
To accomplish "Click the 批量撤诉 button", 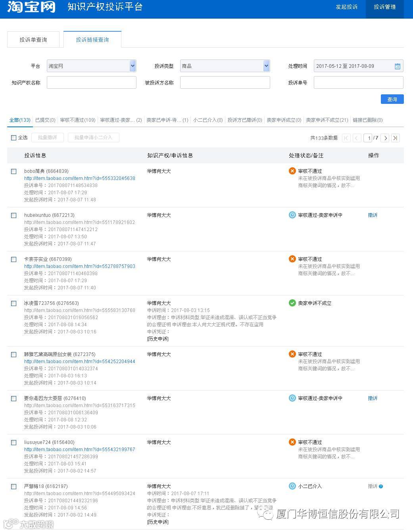I will pyautogui.click(x=47, y=138).
